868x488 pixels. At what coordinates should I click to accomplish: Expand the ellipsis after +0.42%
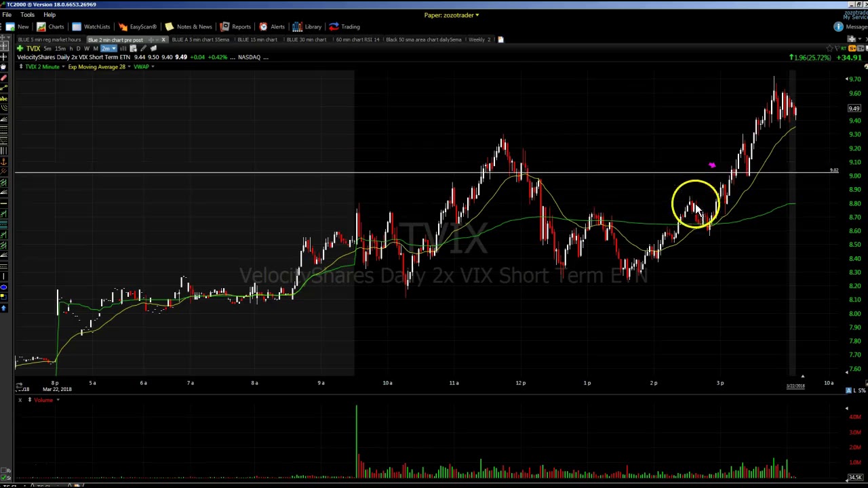pos(233,57)
